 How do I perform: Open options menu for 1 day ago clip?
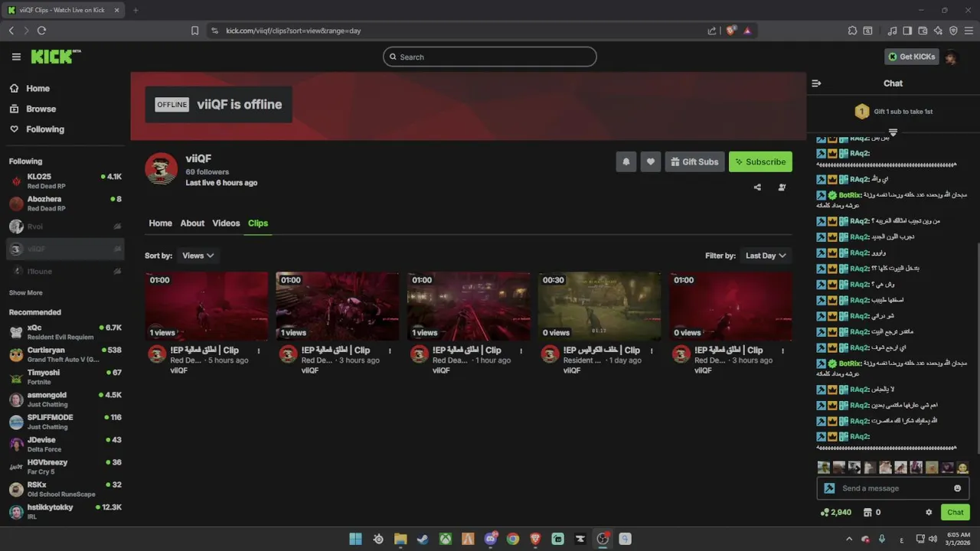point(652,351)
